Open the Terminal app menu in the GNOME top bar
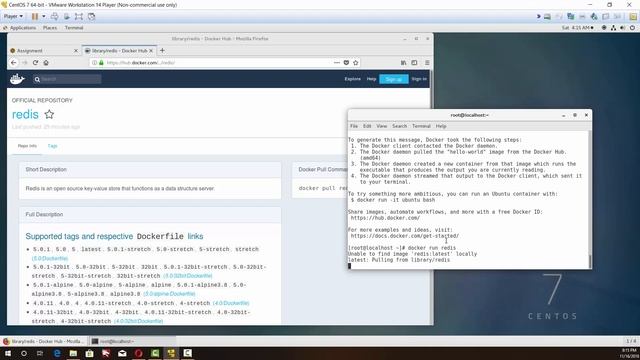Image resolution: width=640 pixels, height=360 pixels. [74, 28]
